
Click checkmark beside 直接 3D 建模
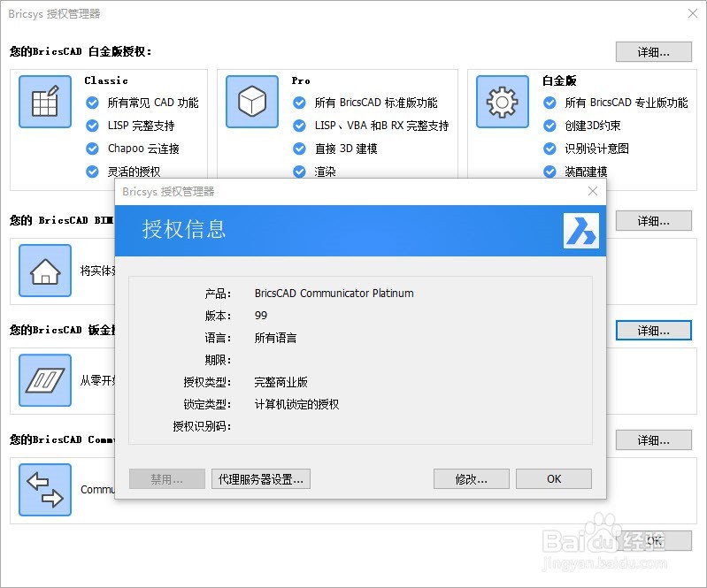[299, 149]
